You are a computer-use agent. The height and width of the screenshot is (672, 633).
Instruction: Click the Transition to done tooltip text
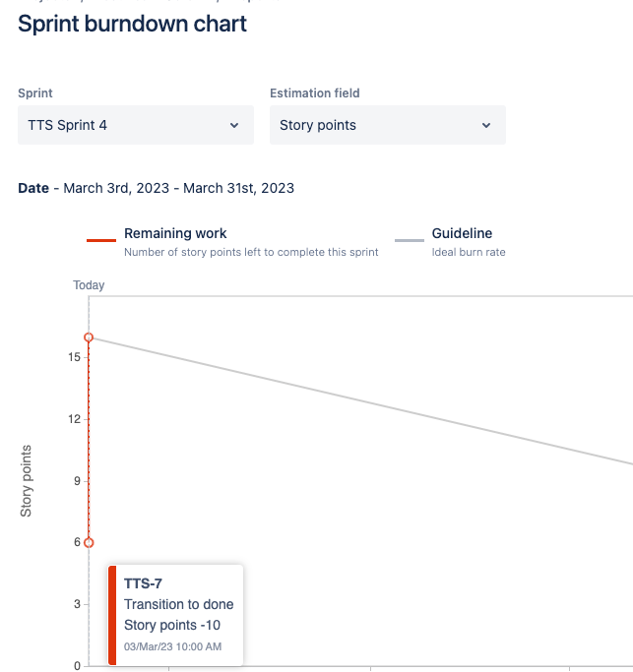pos(179,604)
